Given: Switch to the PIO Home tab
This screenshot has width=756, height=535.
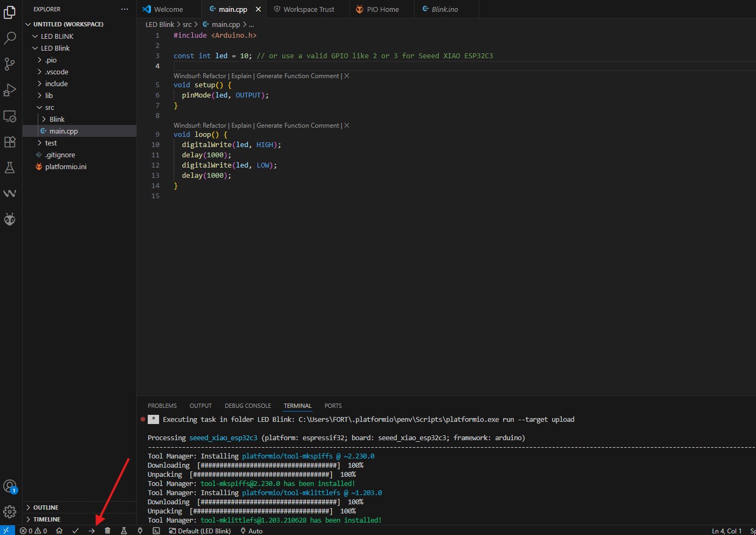Looking at the screenshot, I should pyautogui.click(x=383, y=9).
